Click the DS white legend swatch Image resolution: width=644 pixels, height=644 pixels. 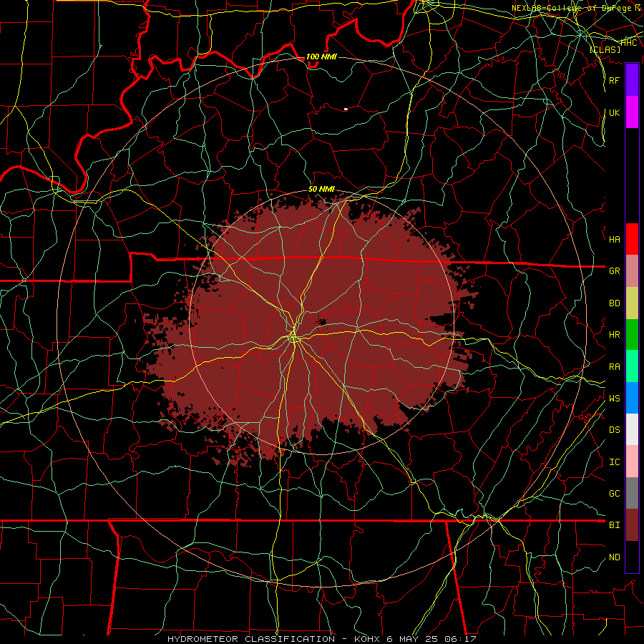tap(632, 429)
